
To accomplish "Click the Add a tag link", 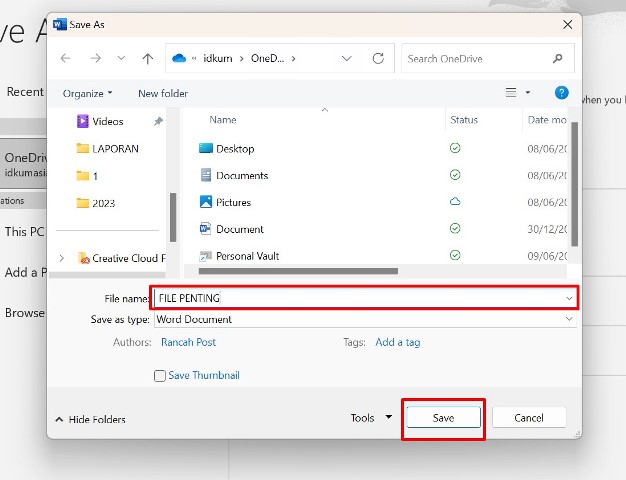I will (x=397, y=342).
